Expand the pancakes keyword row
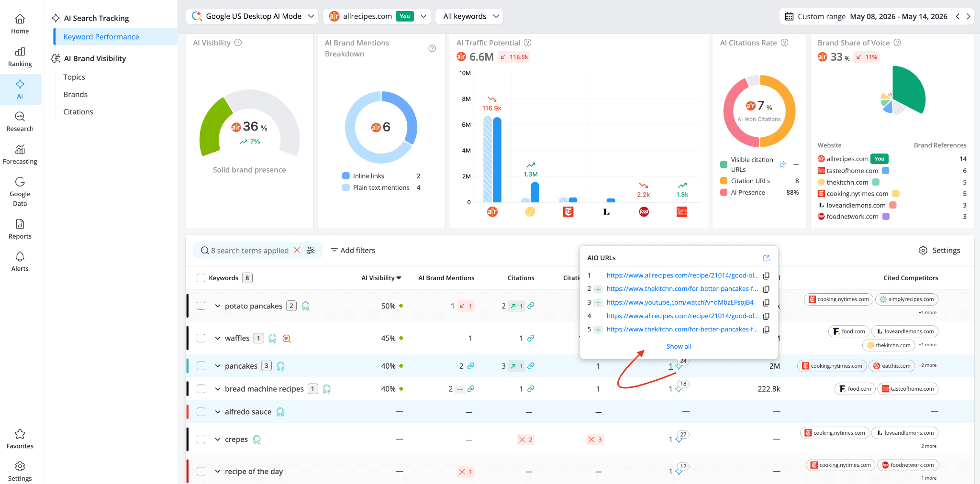 point(218,366)
